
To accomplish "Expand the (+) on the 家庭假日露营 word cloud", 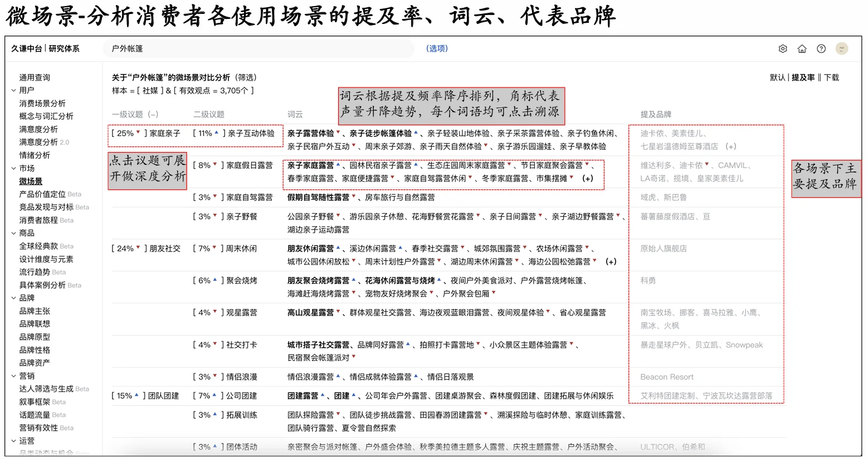I will (x=587, y=179).
